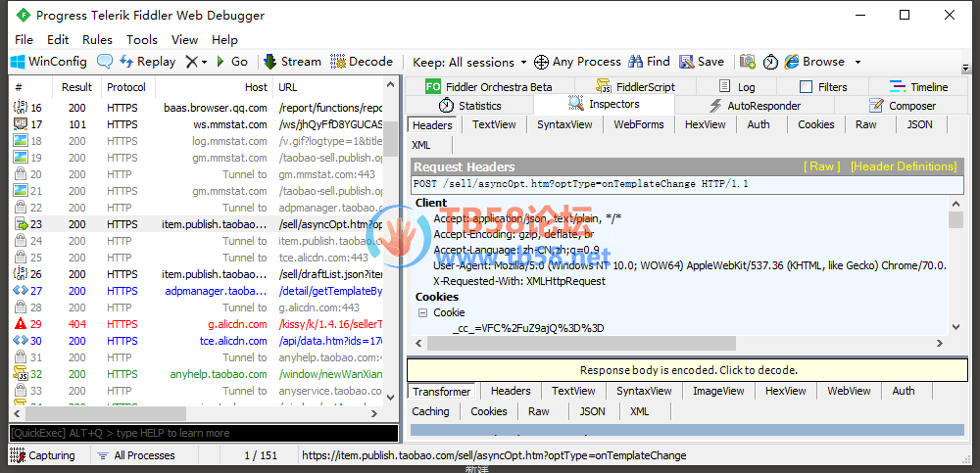
Task: Collapse the Cookie tree node
Action: (423, 312)
